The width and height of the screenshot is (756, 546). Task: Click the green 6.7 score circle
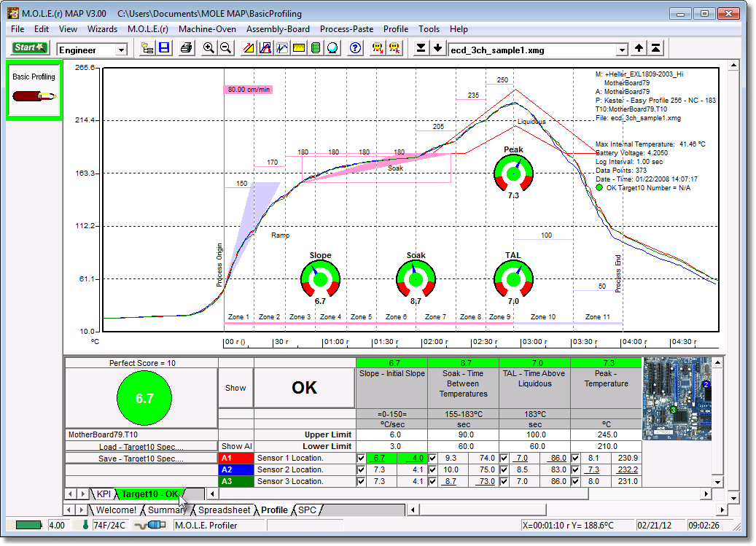(144, 398)
